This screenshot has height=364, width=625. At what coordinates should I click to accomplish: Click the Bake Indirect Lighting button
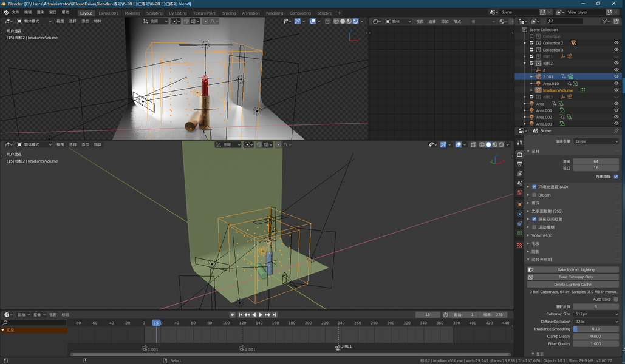click(573, 269)
